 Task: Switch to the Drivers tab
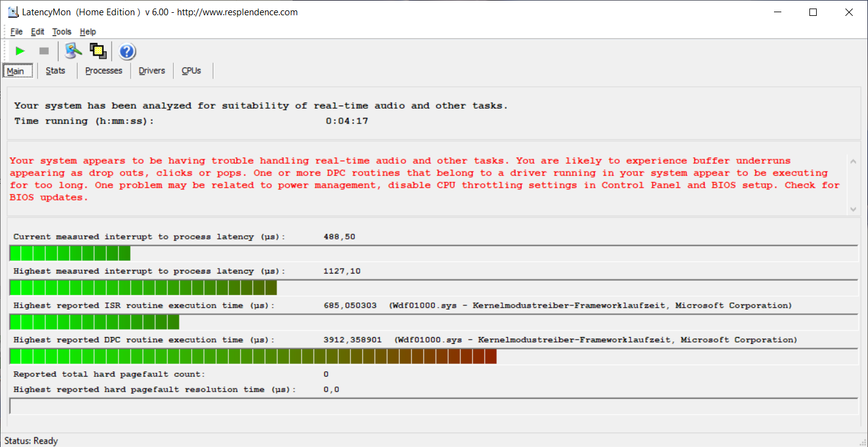152,71
